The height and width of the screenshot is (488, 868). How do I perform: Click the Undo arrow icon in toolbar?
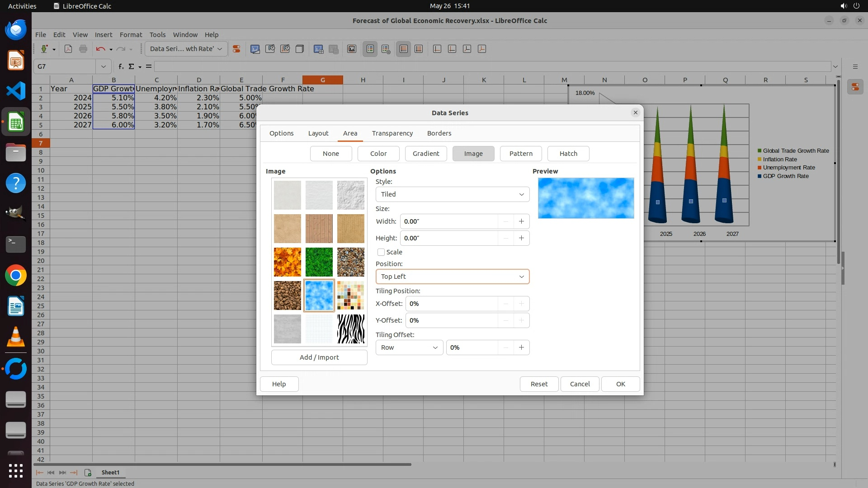[x=100, y=49]
